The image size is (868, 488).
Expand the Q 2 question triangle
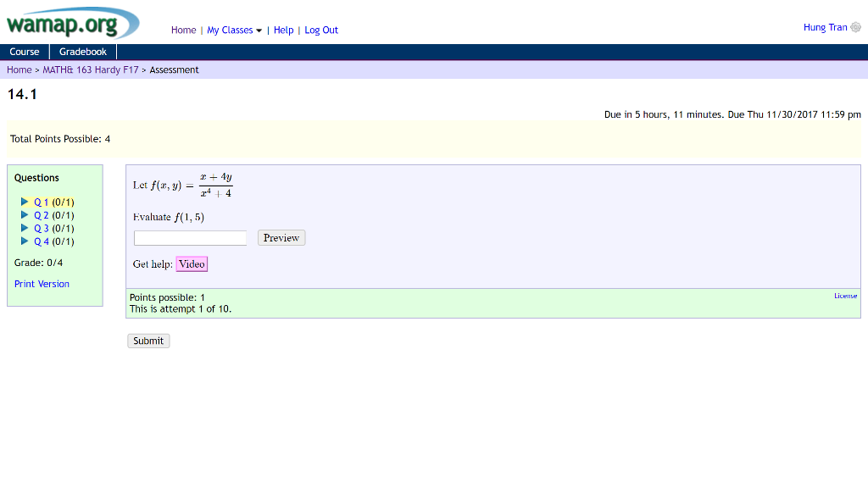tap(25, 215)
